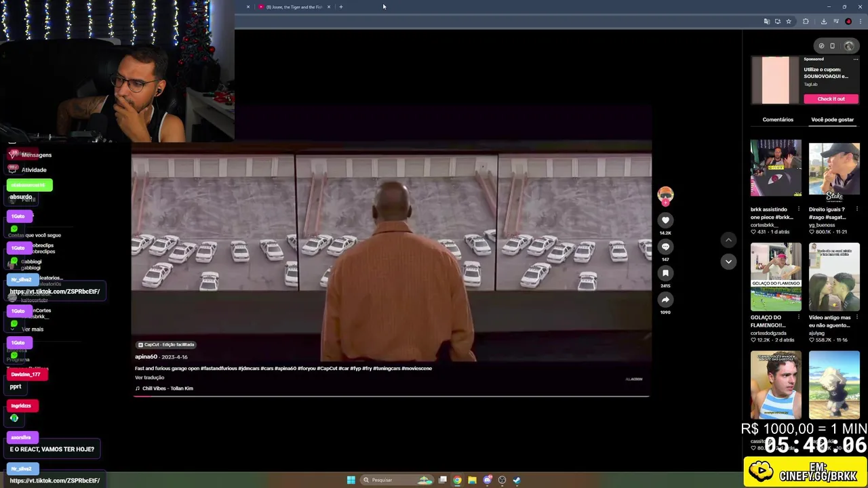Open the Chrome downloads icon
Viewport: 868px width, 488px height.
(824, 21)
